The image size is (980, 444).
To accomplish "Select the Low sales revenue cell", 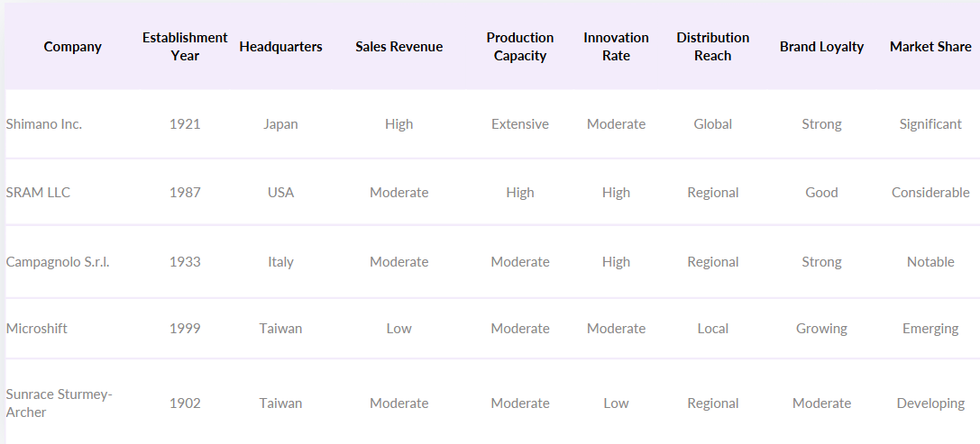I will [x=398, y=329].
